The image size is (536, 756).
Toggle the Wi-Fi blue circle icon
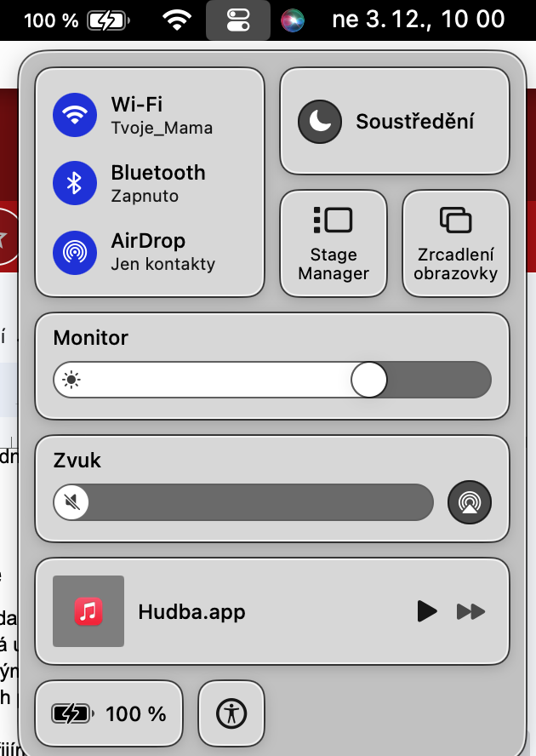point(75,115)
